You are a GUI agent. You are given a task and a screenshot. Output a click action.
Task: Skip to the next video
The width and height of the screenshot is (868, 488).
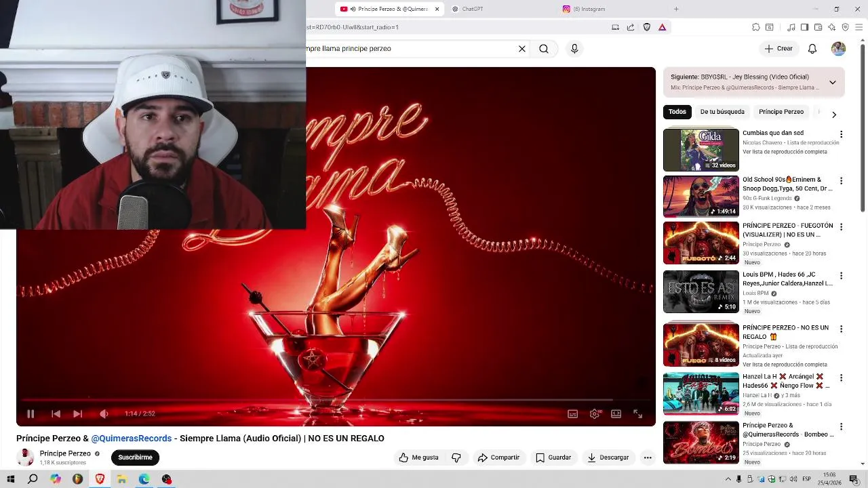point(77,413)
